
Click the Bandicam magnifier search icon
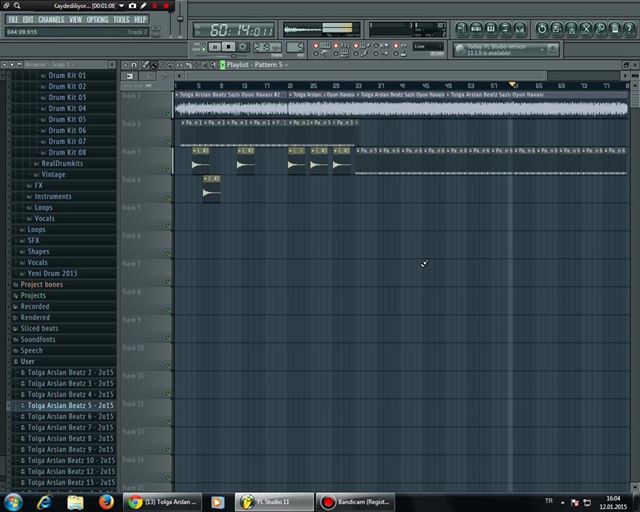pos(17,6)
